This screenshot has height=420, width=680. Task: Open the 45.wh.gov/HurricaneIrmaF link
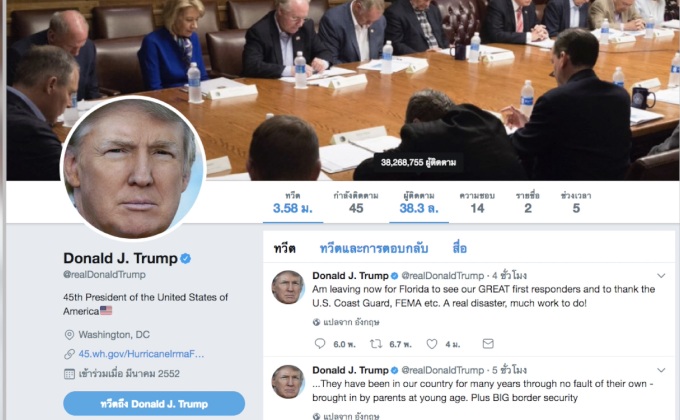(x=141, y=354)
